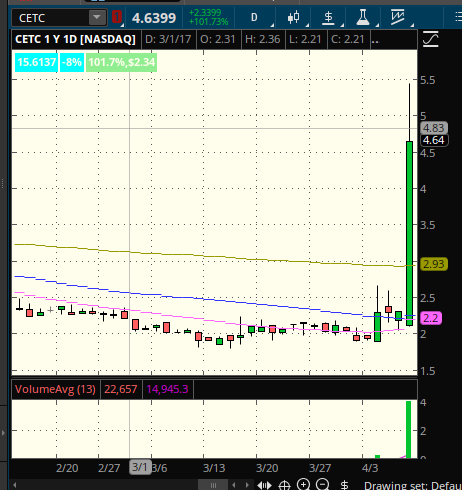Screen dimensions: 462x490
Task: Click the cyan -8% label
Action: point(72,62)
